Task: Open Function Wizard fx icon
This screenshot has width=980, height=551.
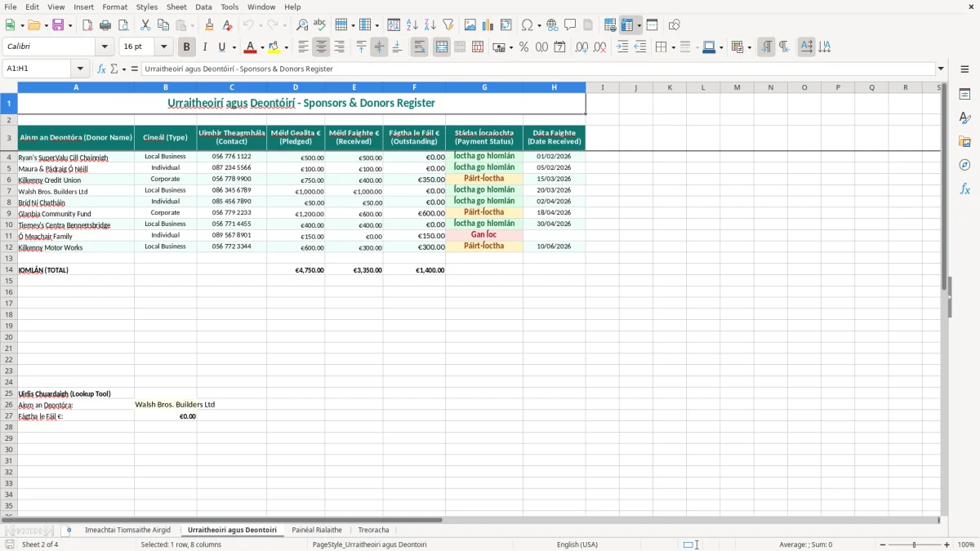Action: [x=101, y=69]
